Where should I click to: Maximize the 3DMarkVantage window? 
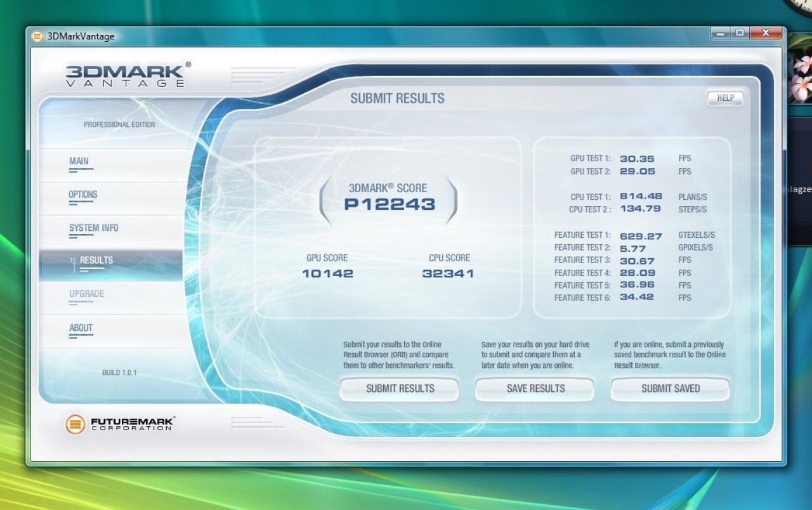[x=739, y=33]
